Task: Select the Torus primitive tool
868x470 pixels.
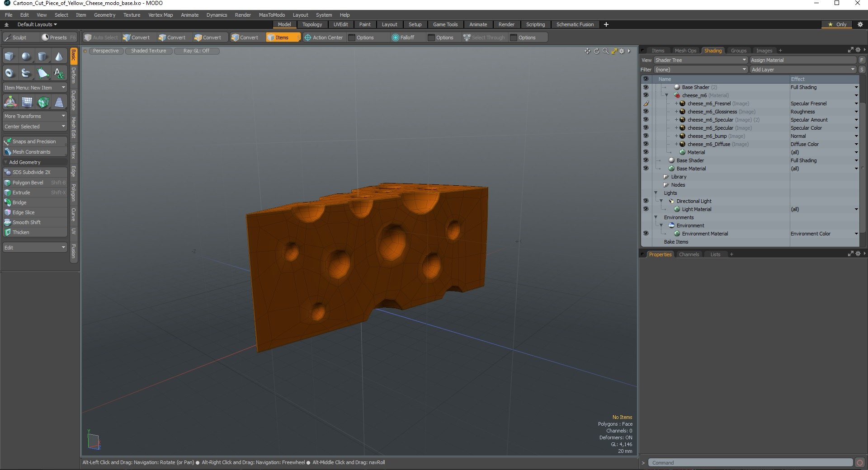Action: tap(9, 73)
